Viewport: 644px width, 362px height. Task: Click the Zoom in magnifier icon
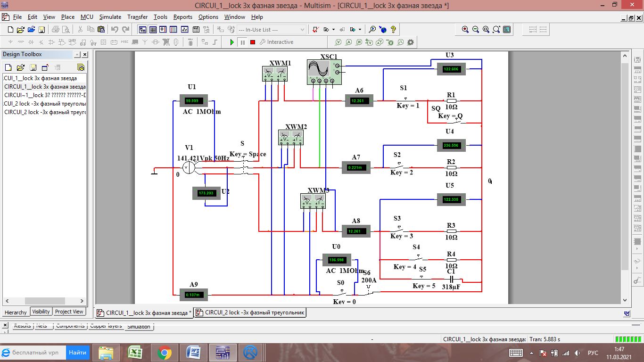tap(465, 30)
